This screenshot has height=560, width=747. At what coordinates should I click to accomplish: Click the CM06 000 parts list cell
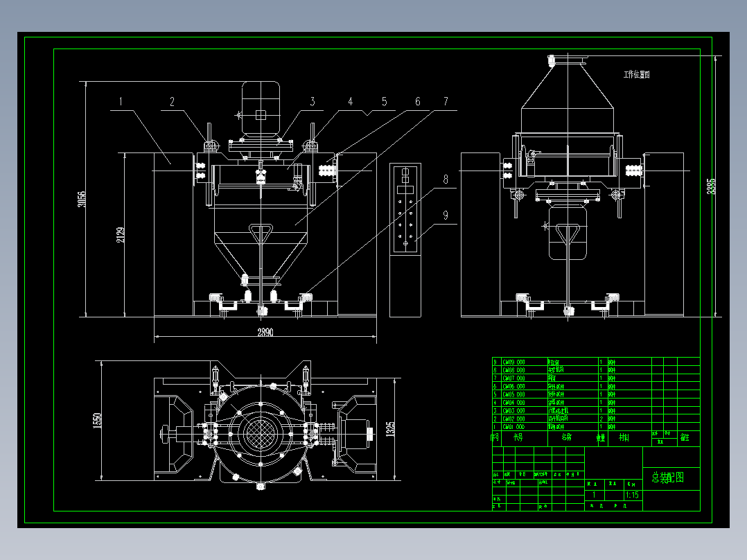[513, 387]
